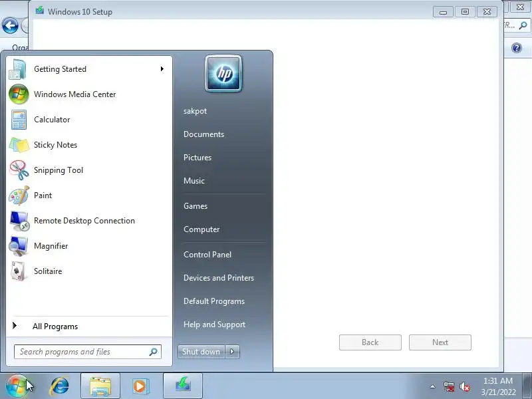
Task: Click the magnifier icon in Start search
Action: [x=154, y=352]
